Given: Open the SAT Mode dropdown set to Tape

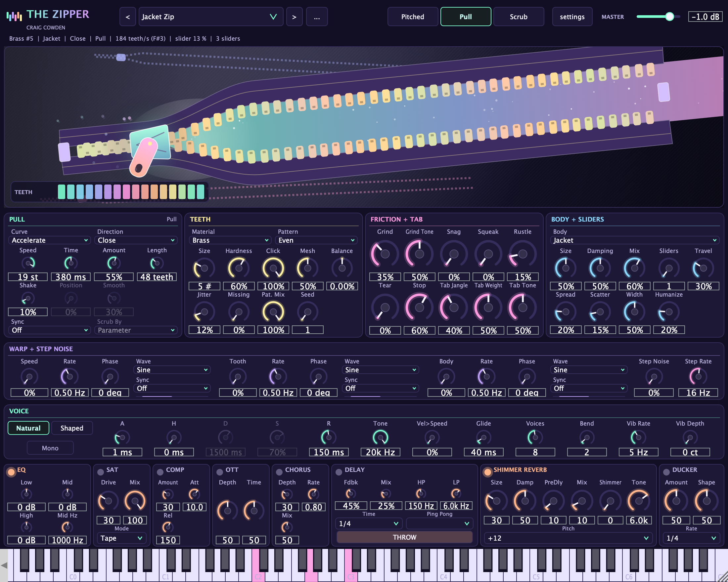Looking at the screenshot, I should pos(121,538).
